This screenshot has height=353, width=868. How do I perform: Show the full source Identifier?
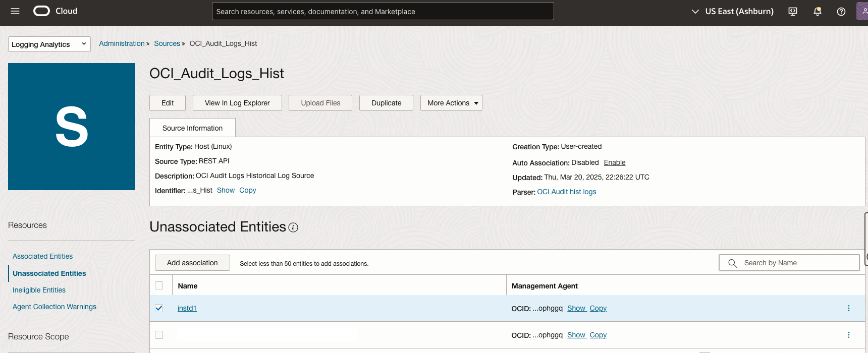coord(226,190)
